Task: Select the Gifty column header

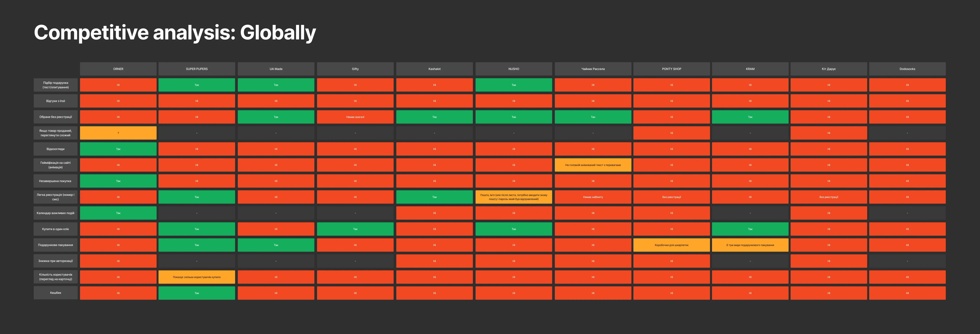Action: [x=355, y=69]
